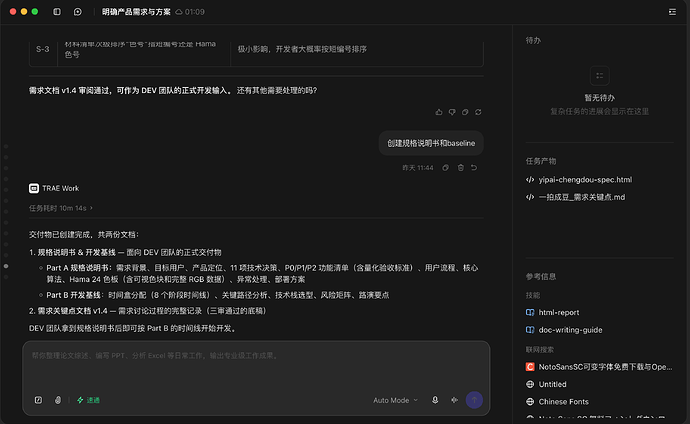Click the audio waveform icon beside the microphone
The height and width of the screenshot is (424, 690).
click(x=454, y=400)
